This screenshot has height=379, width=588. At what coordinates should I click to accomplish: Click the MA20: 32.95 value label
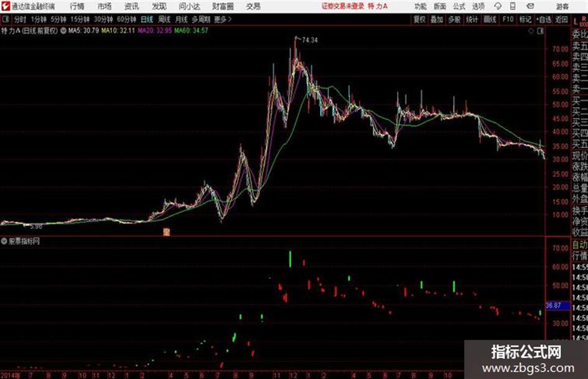click(154, 30)
